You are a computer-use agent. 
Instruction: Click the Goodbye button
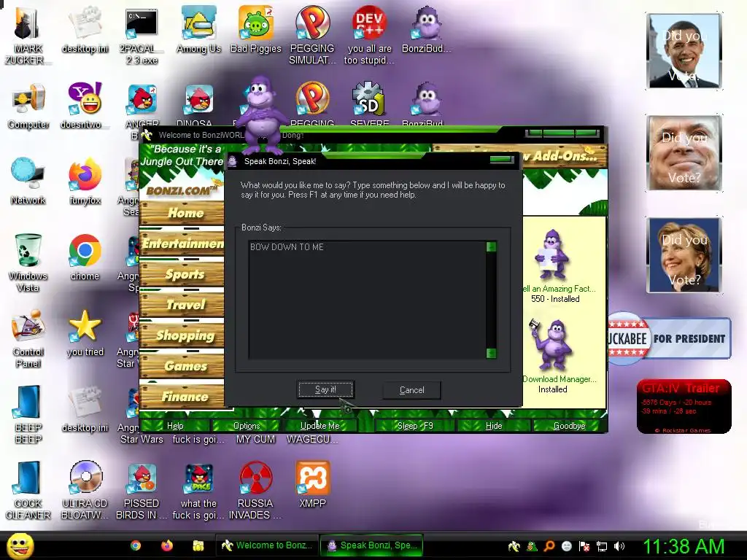click(x=569, y=426)
